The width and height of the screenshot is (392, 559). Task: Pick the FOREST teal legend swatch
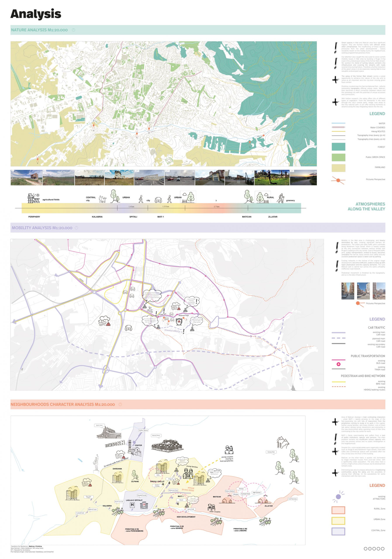(338, 147)
